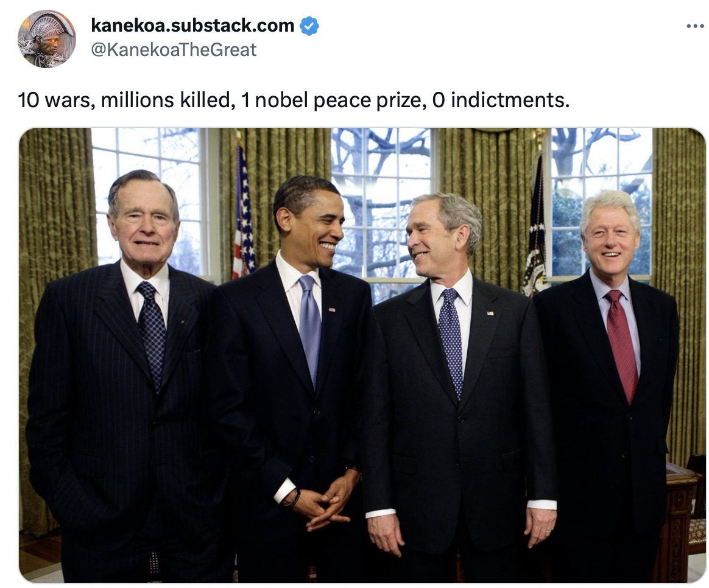Click the blue verified checkmark badge
The width and height of the screenshot is (709, 588).
point(309,26)
